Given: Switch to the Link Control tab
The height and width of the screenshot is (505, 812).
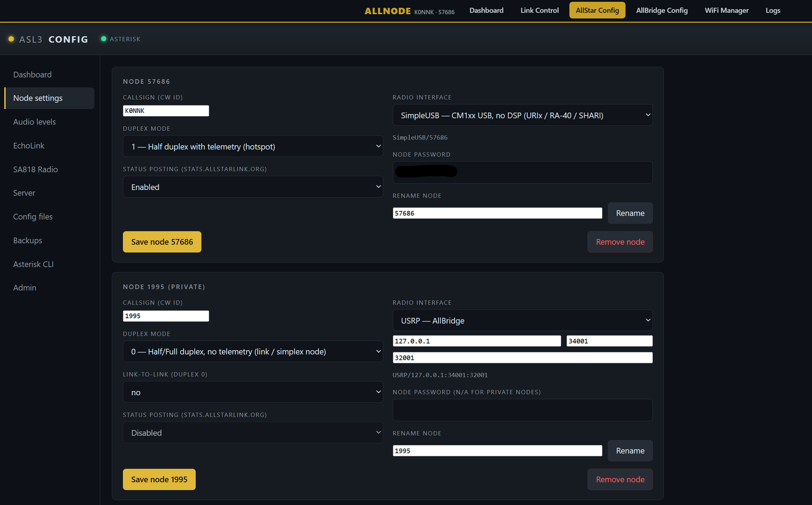Looking at the screenshot, I should pos(539,10).
